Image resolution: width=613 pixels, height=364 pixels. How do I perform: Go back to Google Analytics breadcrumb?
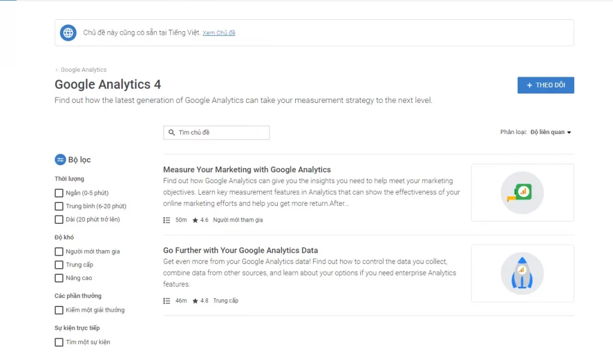83,69
